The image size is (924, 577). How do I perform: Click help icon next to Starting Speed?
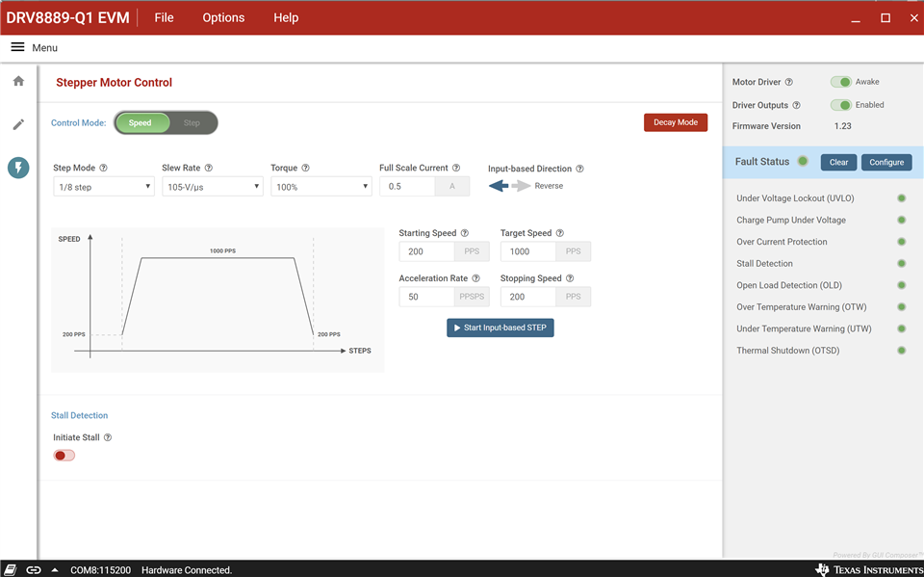pos(464,233)
